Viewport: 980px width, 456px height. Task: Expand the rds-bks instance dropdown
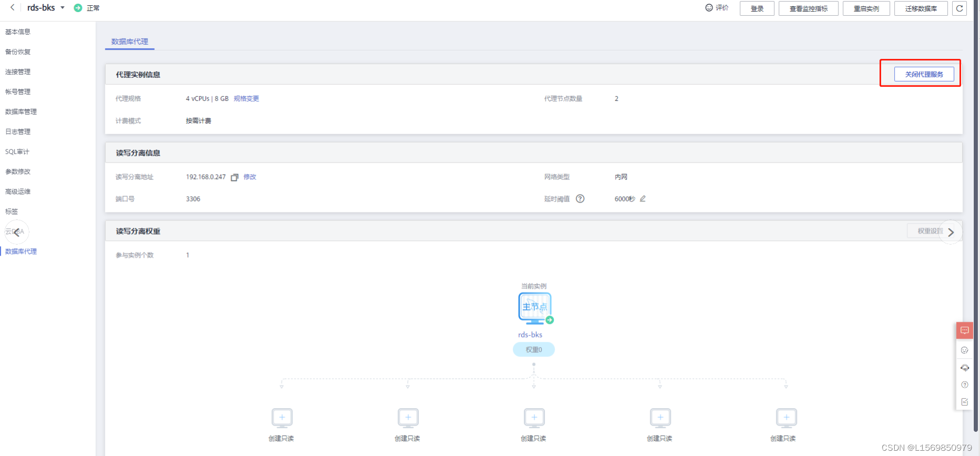pos(63,8)
